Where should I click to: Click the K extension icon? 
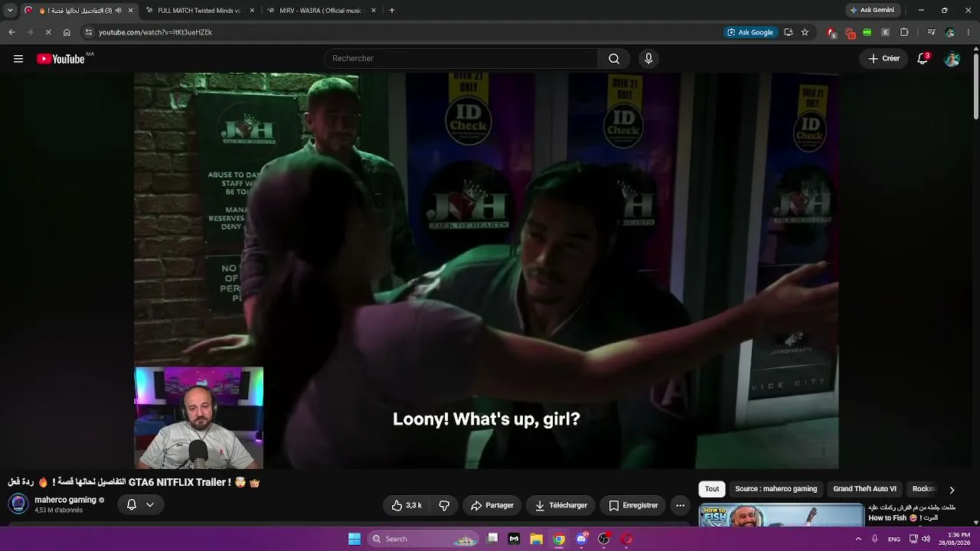[886, 32]
